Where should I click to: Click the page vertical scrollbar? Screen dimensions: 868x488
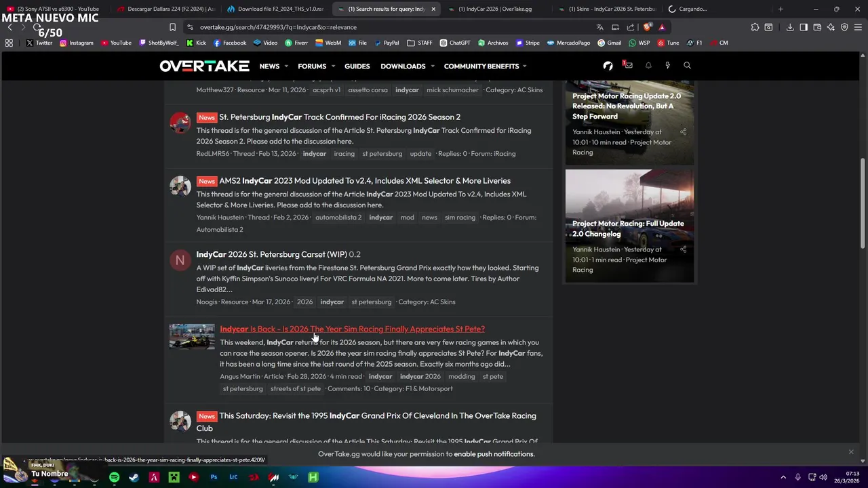click(x=863, y=203)
